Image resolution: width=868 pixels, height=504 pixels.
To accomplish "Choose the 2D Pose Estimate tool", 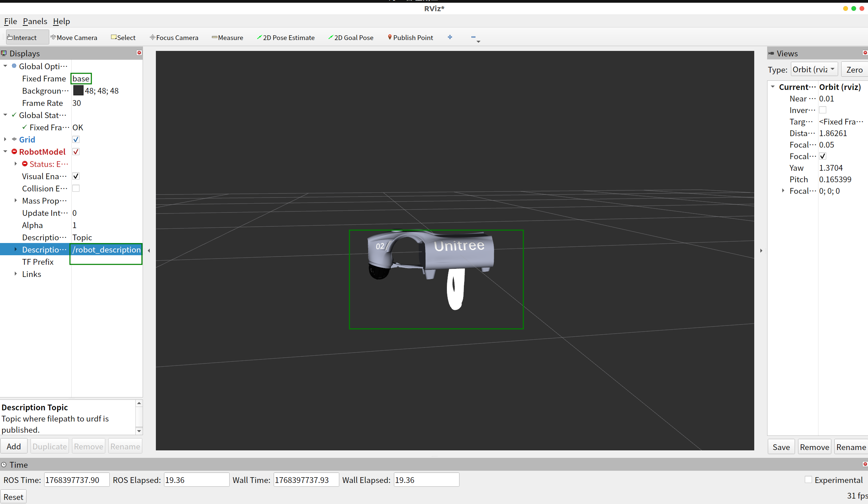I will point(286,38).
